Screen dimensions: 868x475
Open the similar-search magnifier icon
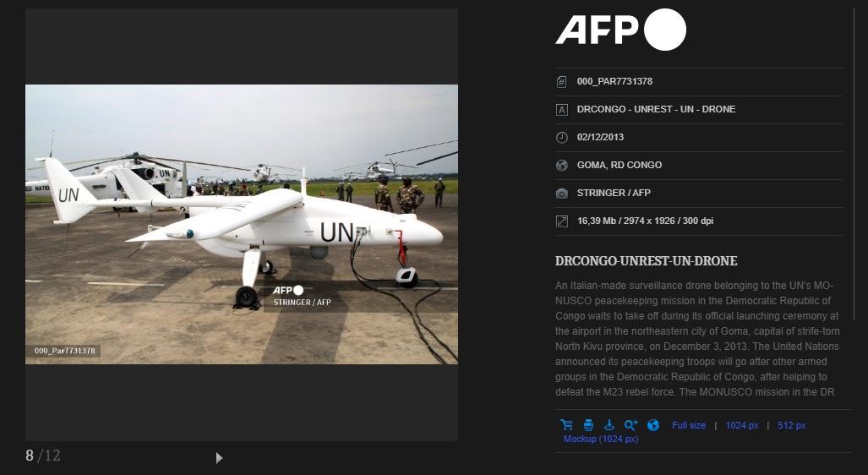631,424
